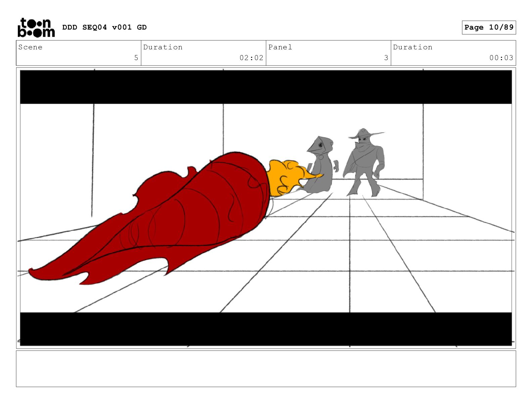Viewport: 532px width, 411px height.
Task: Click the Toon Boom logo
Action: pos(36,27)
